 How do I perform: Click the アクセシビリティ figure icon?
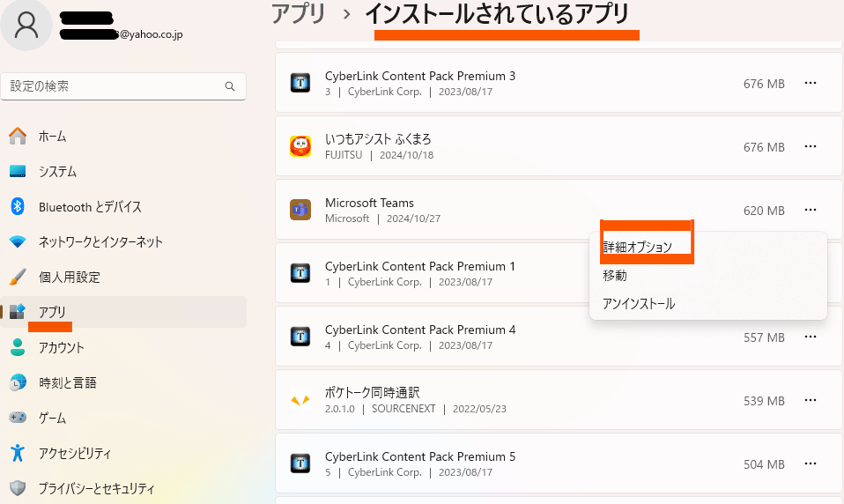click(x=18, y=453)
